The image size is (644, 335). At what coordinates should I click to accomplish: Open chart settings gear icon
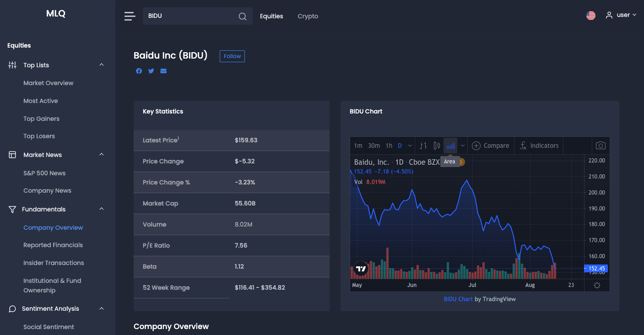597,285
